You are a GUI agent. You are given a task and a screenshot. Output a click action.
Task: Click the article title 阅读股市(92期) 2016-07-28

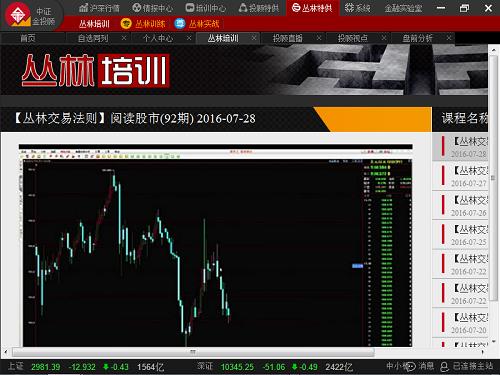pos(183,119)
